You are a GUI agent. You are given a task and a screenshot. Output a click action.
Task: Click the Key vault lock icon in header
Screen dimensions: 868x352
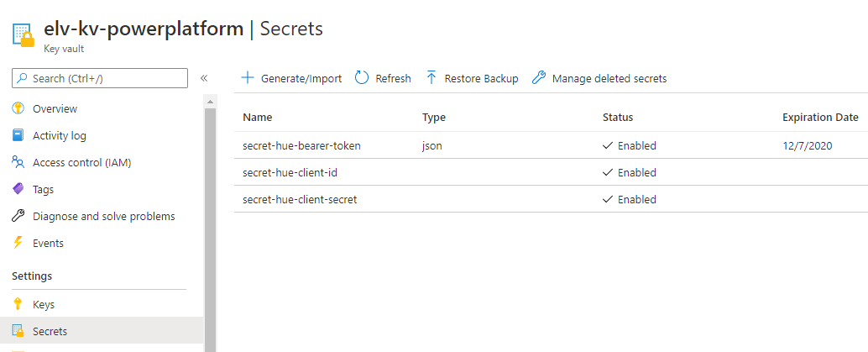[24, 34]
